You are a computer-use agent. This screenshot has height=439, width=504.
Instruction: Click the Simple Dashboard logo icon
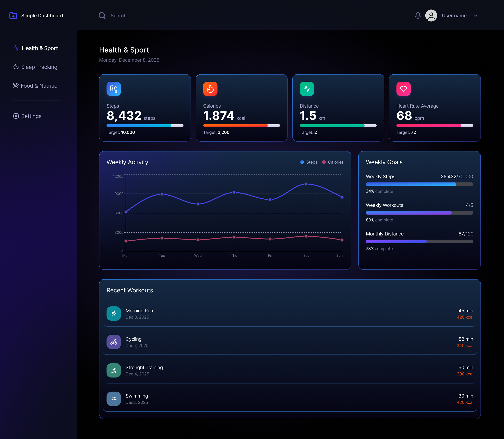click(13, 16)
